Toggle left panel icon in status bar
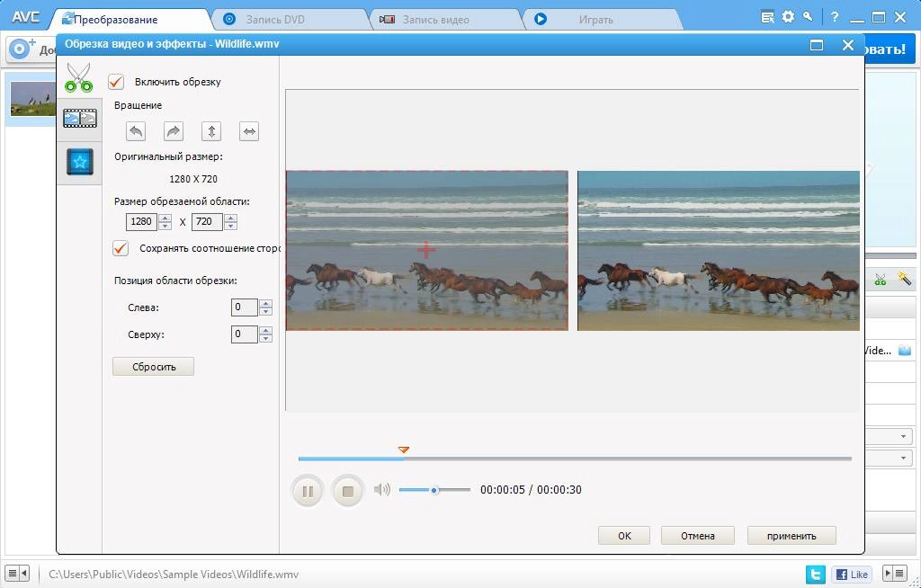The height and width of the screenshot is (588, 921). coord(13,573)
